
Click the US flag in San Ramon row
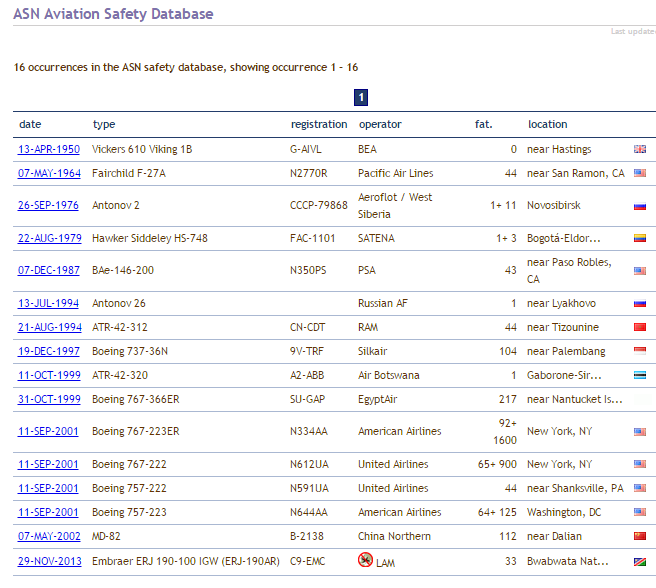[640, 173]
